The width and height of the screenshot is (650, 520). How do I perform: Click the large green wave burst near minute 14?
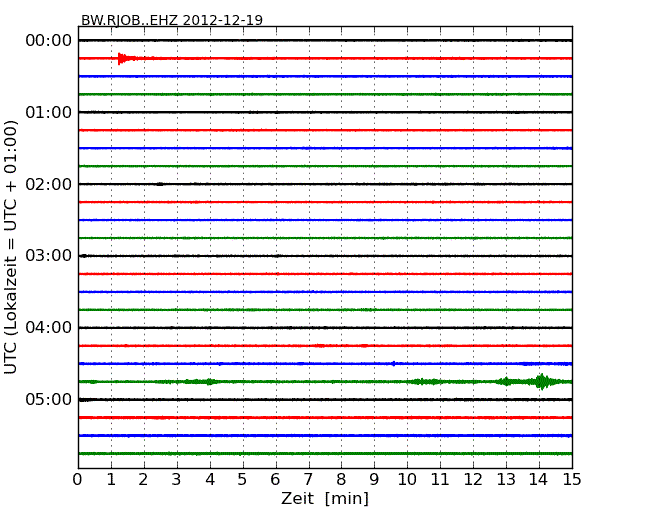(x=541, y=381)
